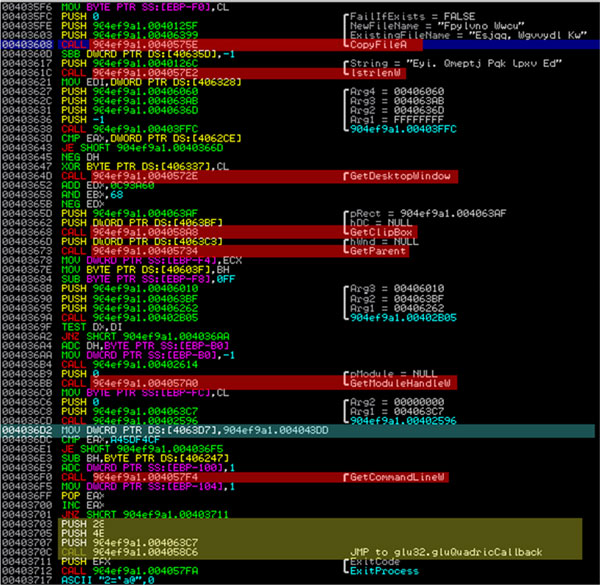
Task: Click SUB BYTE PTR SS:[EBP-F8],0FF instruction
Action: (148, 279)
